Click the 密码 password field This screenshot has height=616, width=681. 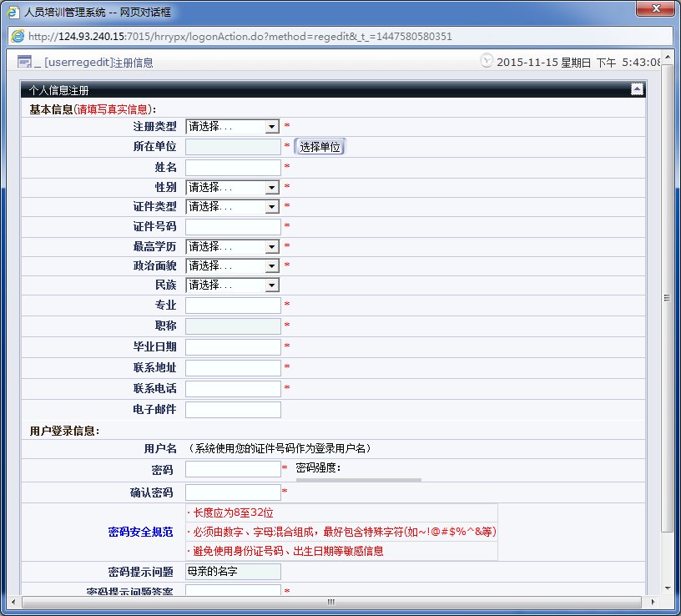(x=233, y=469)
